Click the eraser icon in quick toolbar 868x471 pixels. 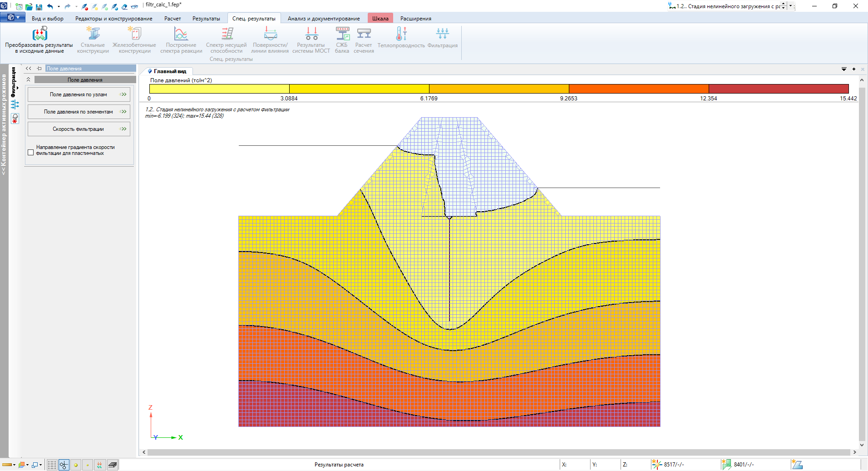coord(124,7)
